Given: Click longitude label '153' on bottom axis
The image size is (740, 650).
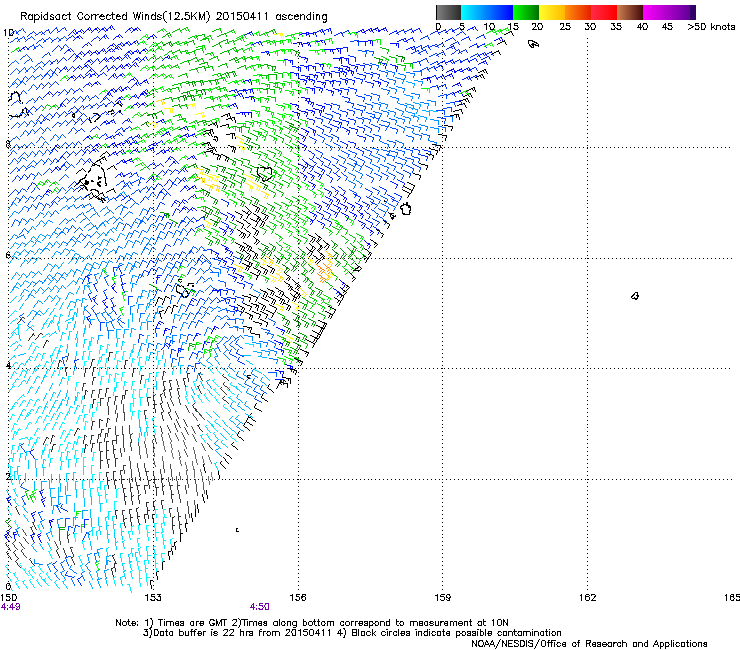Looking at the screenshot, I should 153,598.
